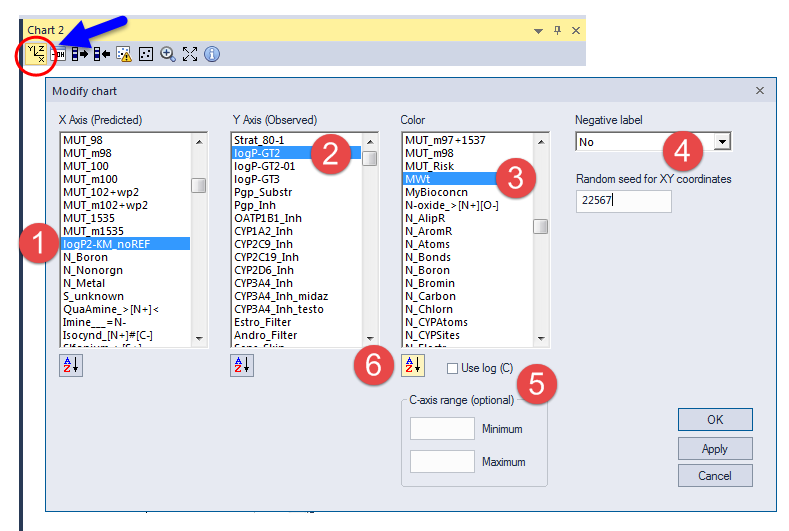The width and height of the screenshot is (789, 531).
Task: Enable the Use log (C) checkbox
Action: click(452, 368)
